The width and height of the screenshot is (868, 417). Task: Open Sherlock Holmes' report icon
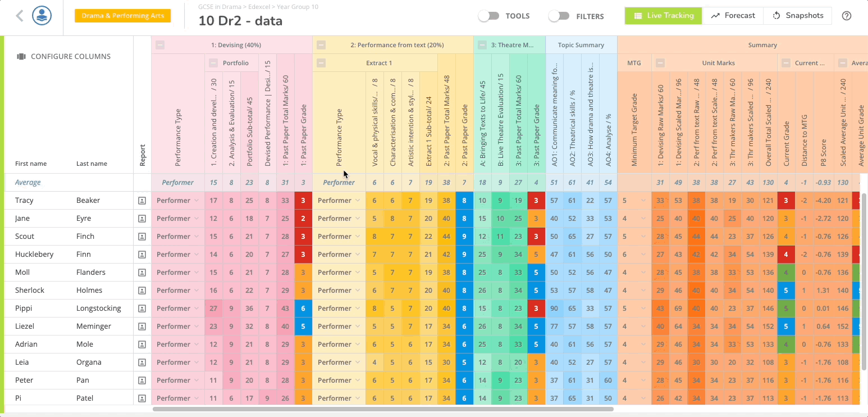(x=142, y=291)
